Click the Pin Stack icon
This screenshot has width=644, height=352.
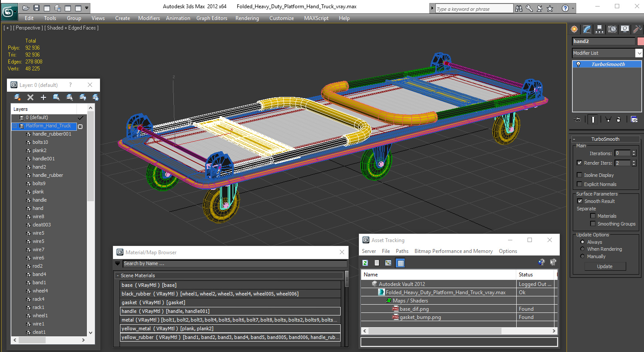tap(577, 119)
